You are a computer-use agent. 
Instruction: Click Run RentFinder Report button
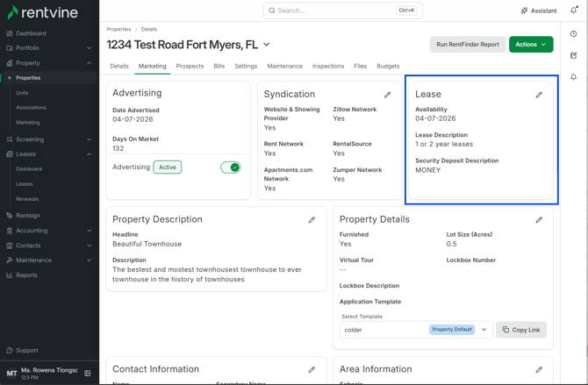468,44
